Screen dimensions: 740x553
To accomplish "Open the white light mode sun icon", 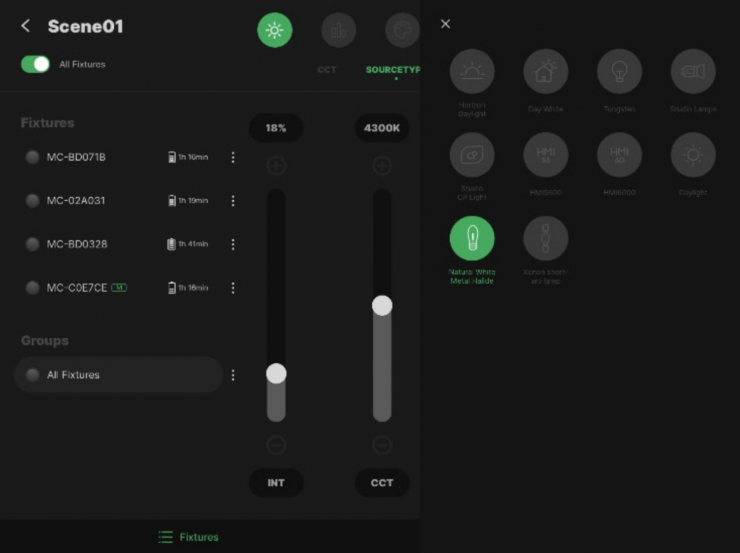I will pos(275,30).
